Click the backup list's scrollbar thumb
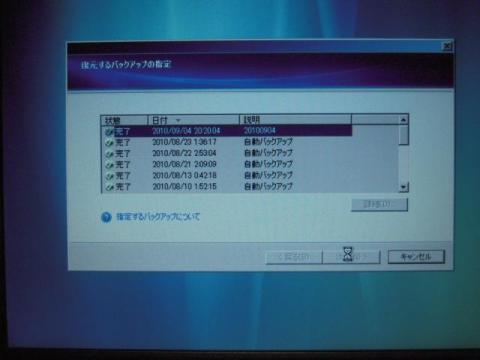Screen dimensions: 480x360 tap(403, 134)
